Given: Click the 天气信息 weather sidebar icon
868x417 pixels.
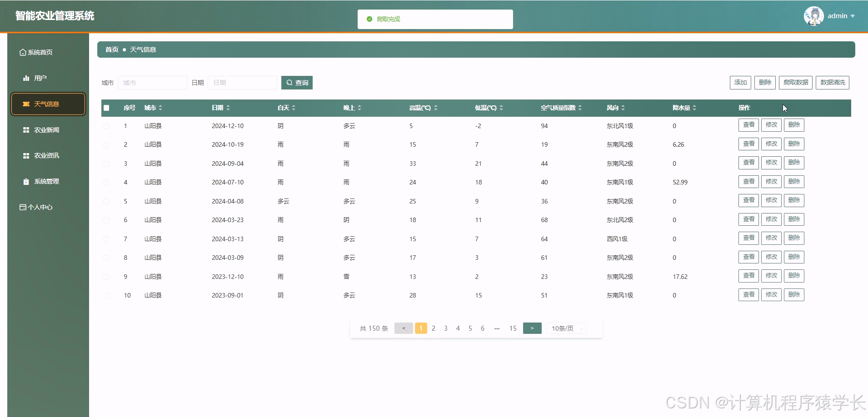Looking at the screenshot, I should tap(26, 104).
